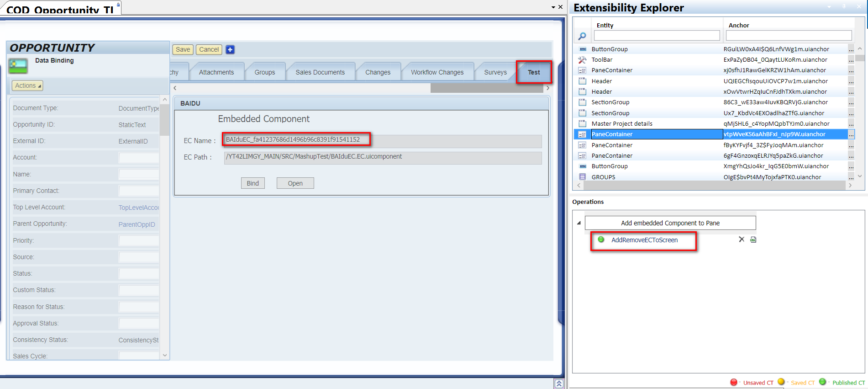Click the Opportunity fields scroll down arrow
The height and width of the screenshot is (389, 868).
click(x=165, y=355)
